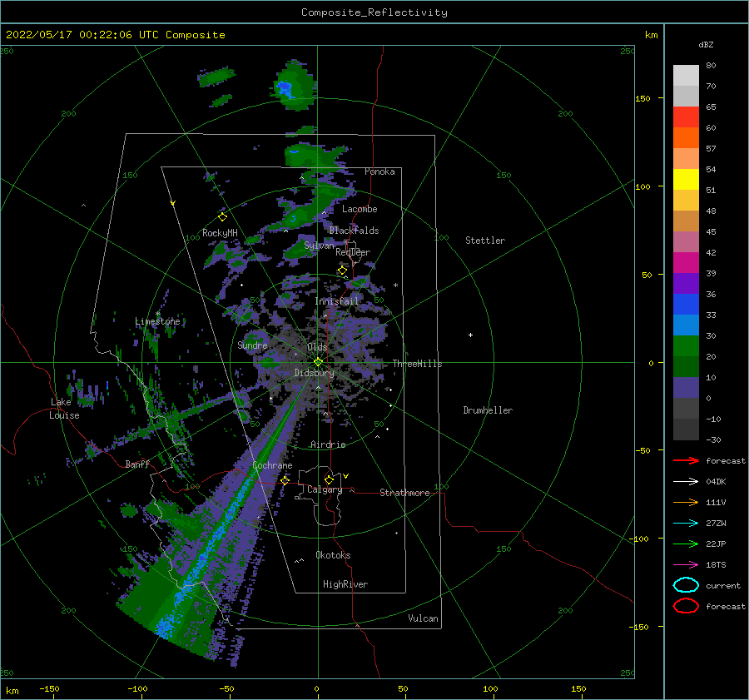The width and height of the screenshot is (749, 700).
Task: Click the Stettler city label
Action: pyautogui.click(x=485, y=241)
